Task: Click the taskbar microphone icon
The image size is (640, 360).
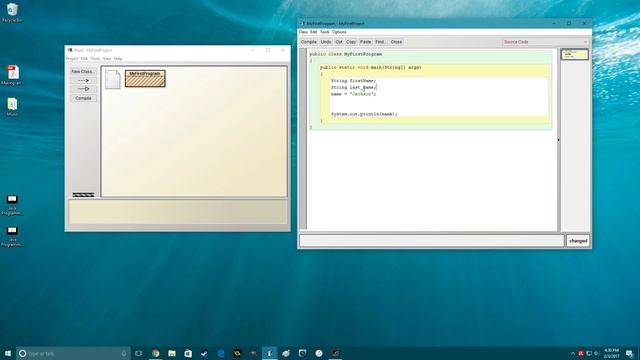Action: tap(124, 353)
